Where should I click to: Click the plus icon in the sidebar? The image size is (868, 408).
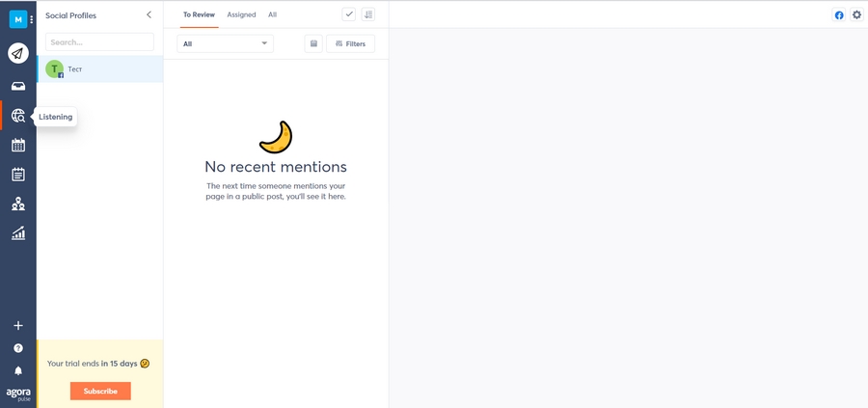[18, 326]
